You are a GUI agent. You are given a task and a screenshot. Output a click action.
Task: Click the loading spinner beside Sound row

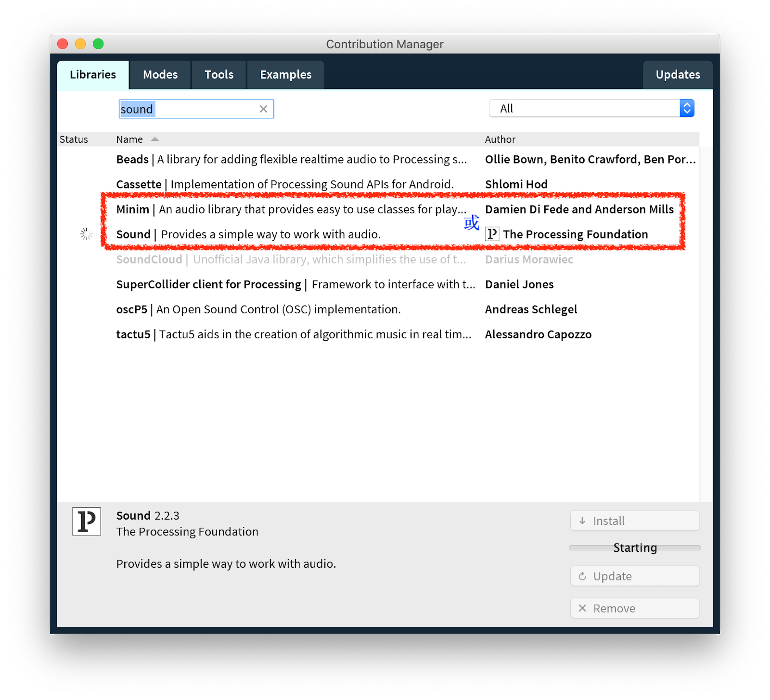tap(87, 234)
